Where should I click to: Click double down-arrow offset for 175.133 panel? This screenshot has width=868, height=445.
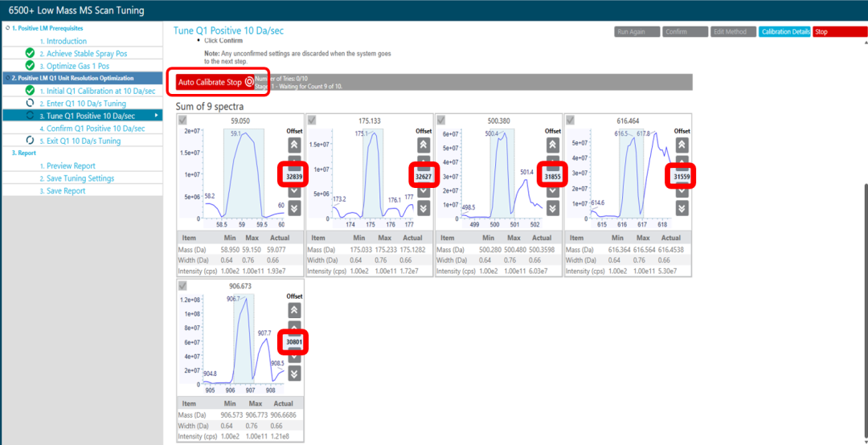pyautogui.click(x=424, y=208)
